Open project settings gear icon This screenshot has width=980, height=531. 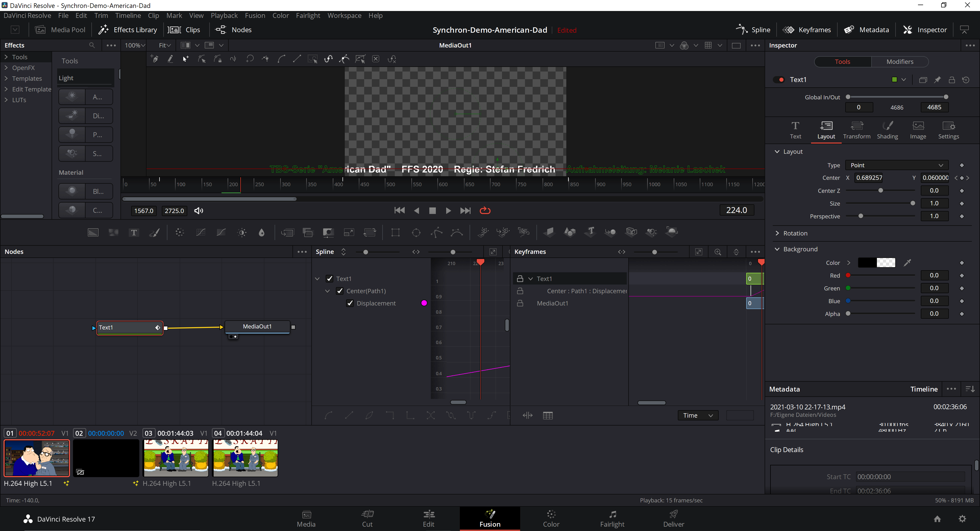pos(962,519)
